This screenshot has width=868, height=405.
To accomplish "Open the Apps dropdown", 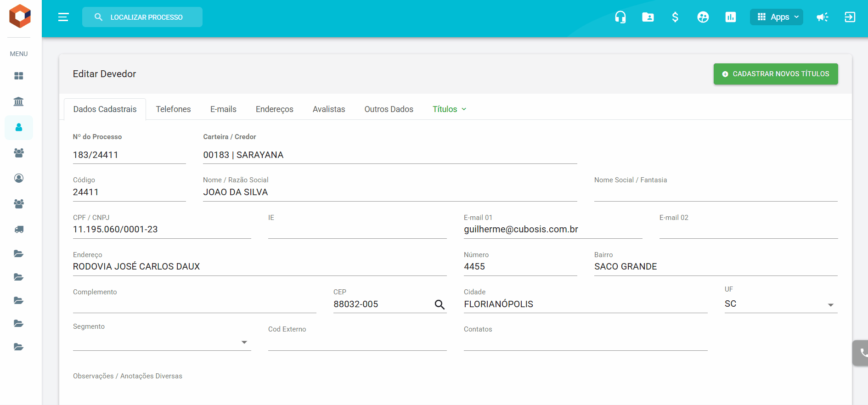I will click(777, 17).
